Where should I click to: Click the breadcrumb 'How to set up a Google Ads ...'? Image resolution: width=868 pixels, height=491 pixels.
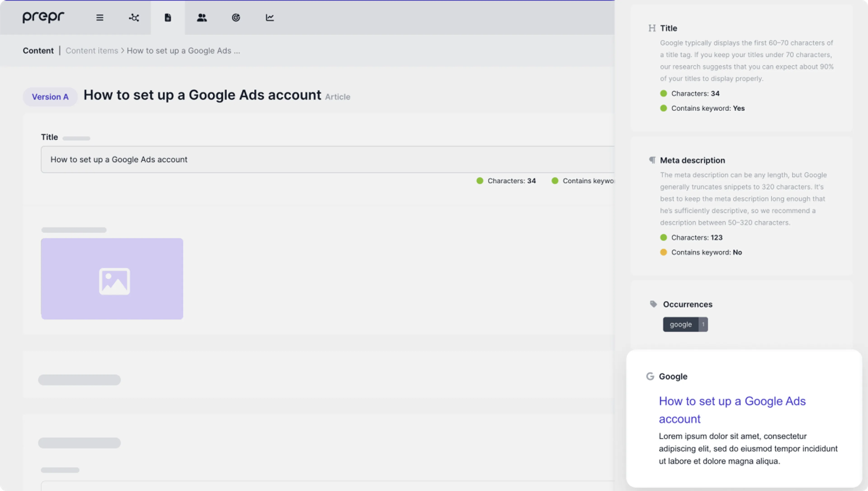click(x=183, y=51)
